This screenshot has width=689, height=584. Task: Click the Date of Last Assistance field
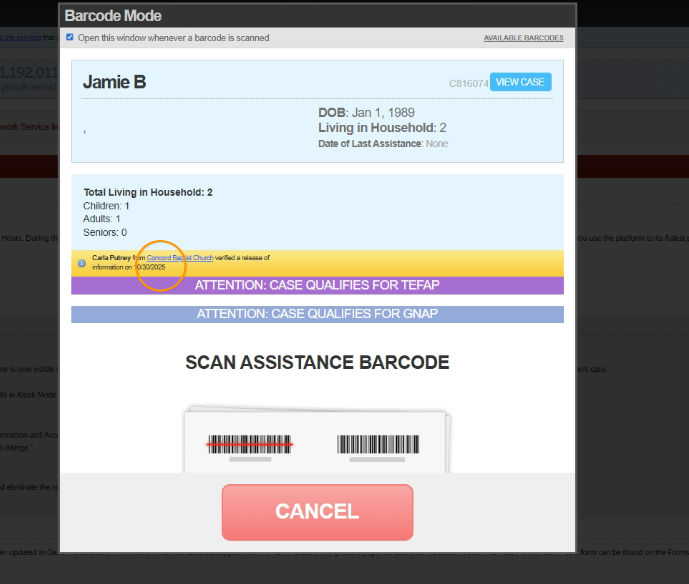pos(382,144)
